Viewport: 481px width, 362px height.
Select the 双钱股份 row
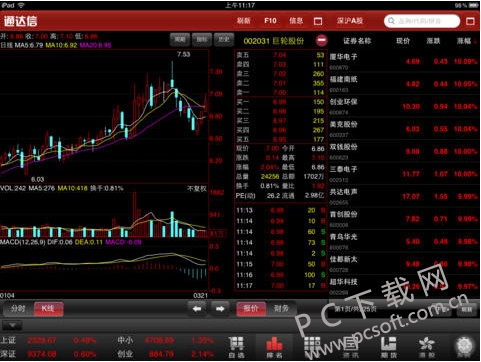pos(404,151)
